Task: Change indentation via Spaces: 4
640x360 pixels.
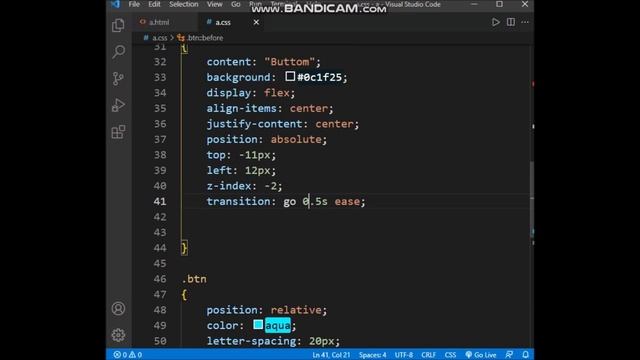Action: point(373,355)
